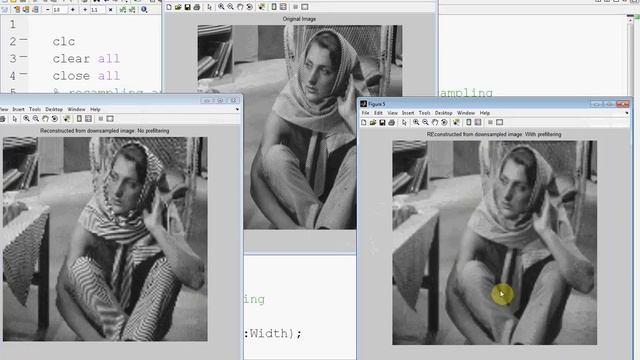640x360 pixels.
Task: Create new figure in Original Image window
Action: [169, 7]
